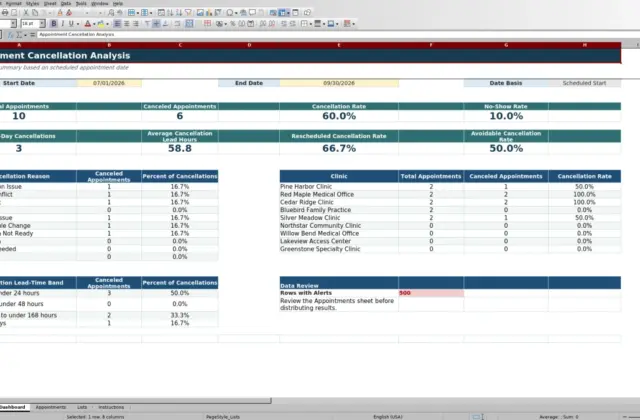Click the Format as Percent icon
The image size is (640, 420).
point(233,24)
